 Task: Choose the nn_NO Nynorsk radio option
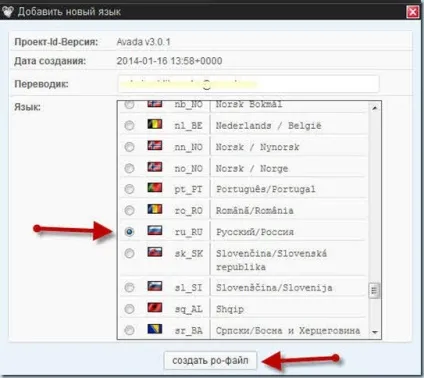[129, 147]
